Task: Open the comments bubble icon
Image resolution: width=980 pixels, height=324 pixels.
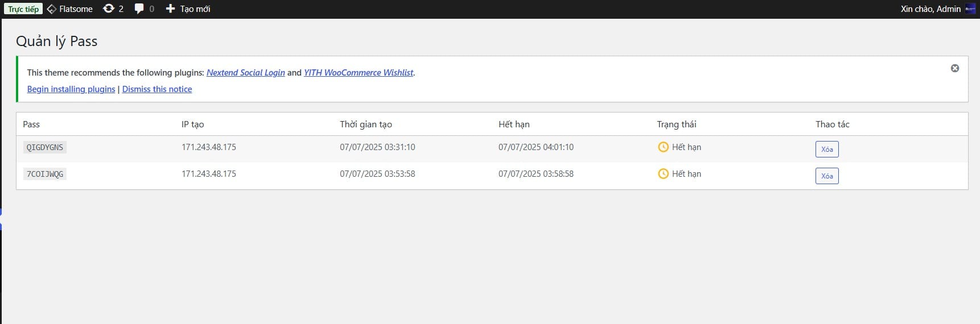Action: (139, 9)
